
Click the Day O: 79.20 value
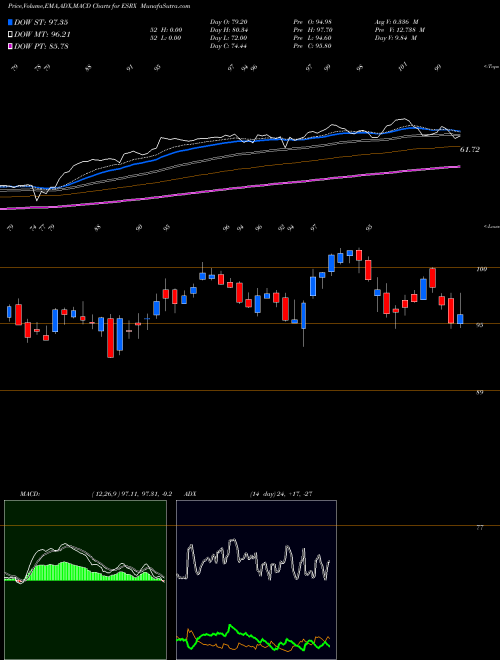228,22
